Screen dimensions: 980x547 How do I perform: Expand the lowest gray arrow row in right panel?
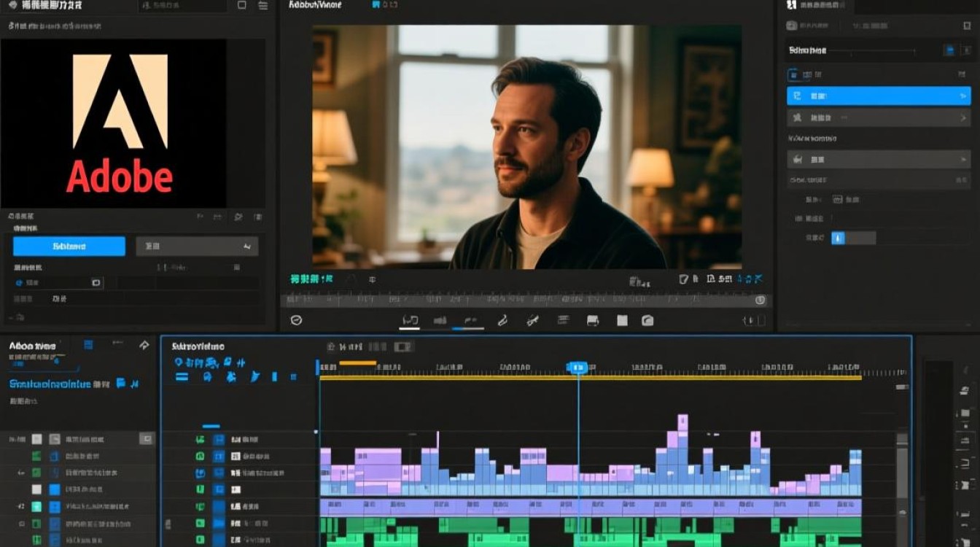879,159
